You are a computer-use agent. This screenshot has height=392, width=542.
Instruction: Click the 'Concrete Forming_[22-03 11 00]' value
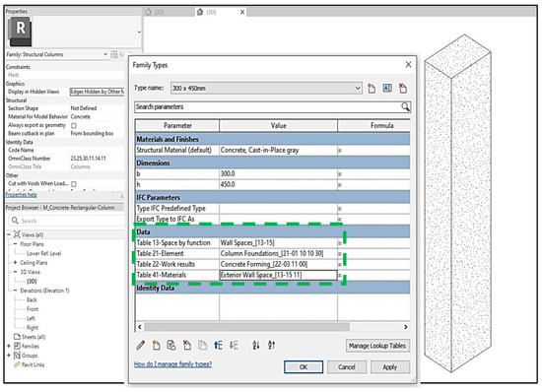(264, 264)
